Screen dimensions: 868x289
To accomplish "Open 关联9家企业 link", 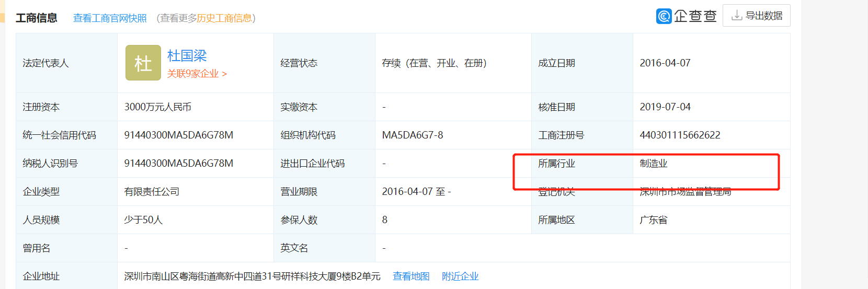I will pyautogui.click(x=197, y=74).
